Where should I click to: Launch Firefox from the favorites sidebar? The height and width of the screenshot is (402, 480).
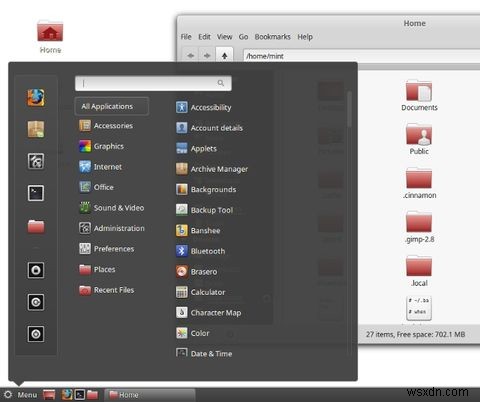pos(36,97)
